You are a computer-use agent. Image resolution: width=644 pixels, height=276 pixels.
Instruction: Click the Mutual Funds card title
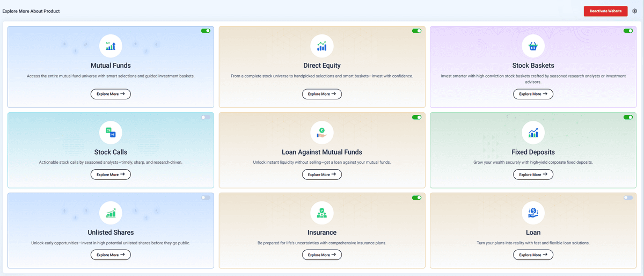click(111, 66)
